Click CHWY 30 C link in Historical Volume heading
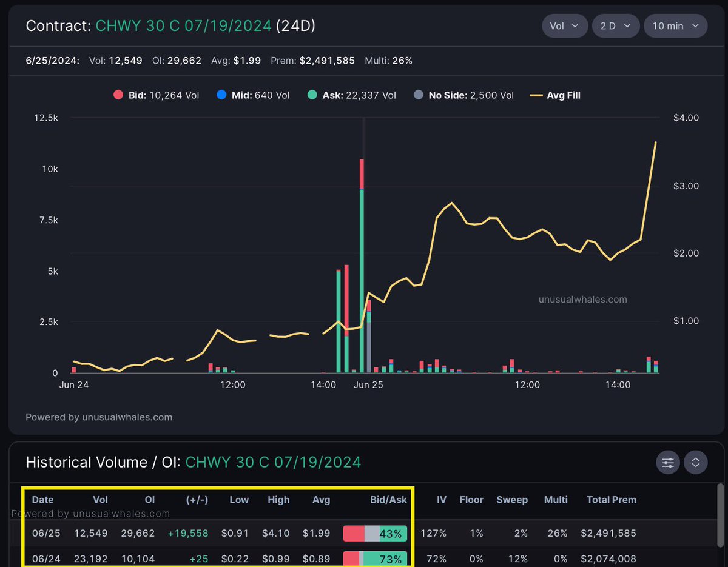The height and width of the screenshot is (567, 728). click(x=273, y=463)
